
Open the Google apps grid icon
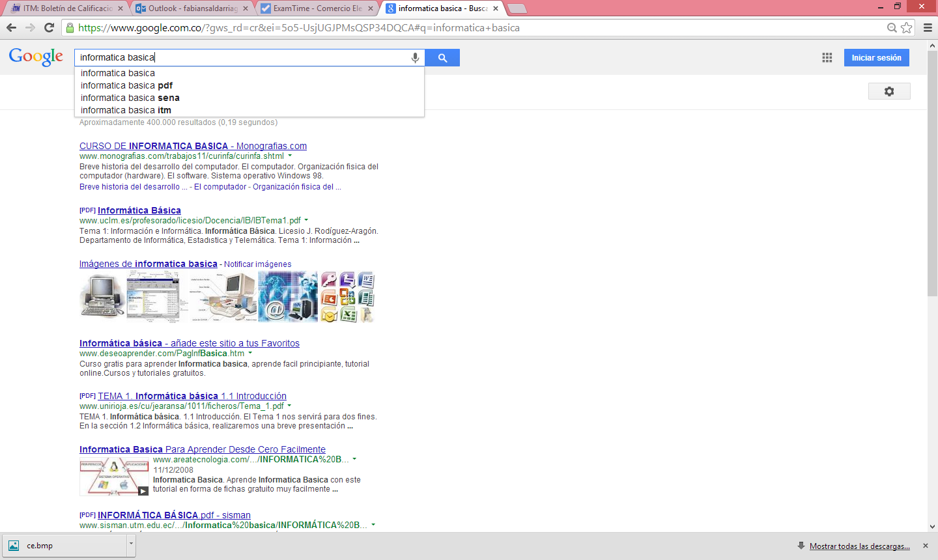point(827,58)
